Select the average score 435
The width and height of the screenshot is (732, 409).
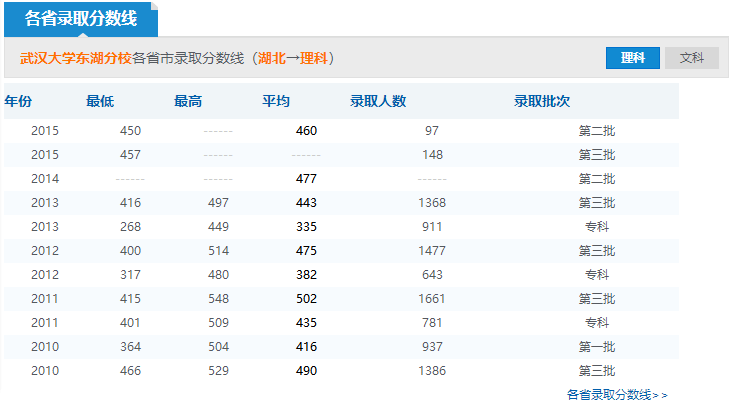click(306, 323)
